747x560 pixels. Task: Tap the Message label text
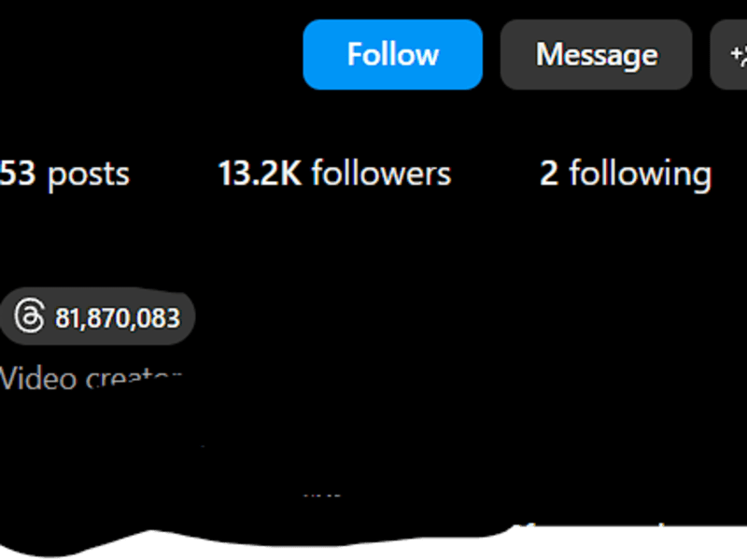click(597, 56)
